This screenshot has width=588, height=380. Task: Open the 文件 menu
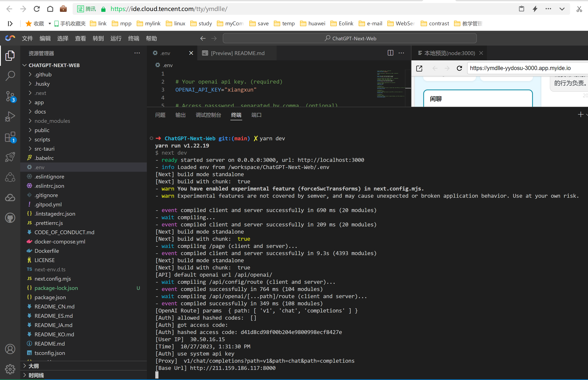27,38
